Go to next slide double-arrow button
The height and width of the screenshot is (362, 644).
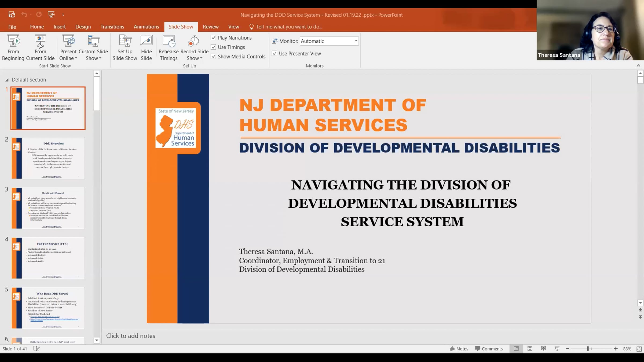[640, 317]
